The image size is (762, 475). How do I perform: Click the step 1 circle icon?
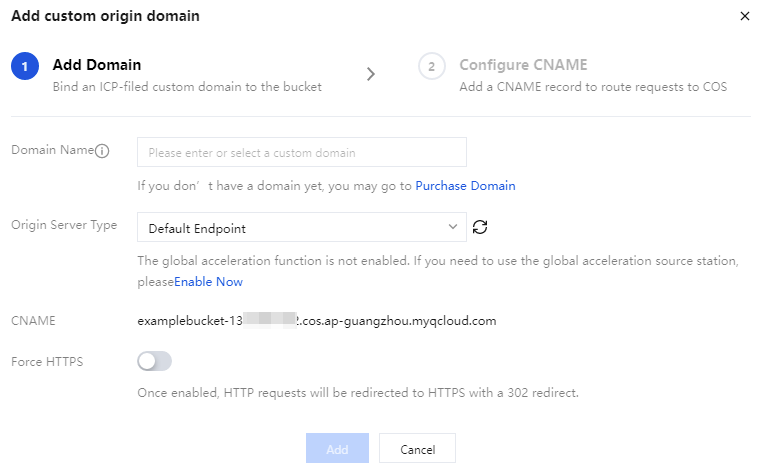coord(25,66)
